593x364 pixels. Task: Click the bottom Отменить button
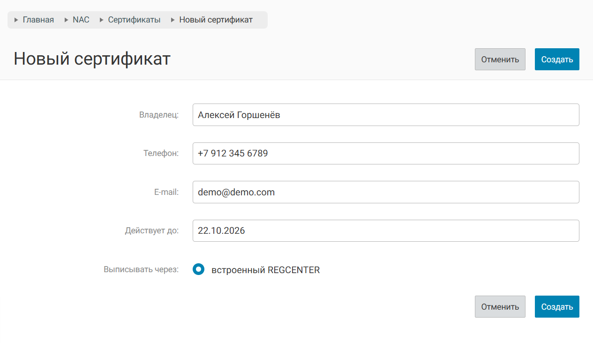(x=500, y=307)
